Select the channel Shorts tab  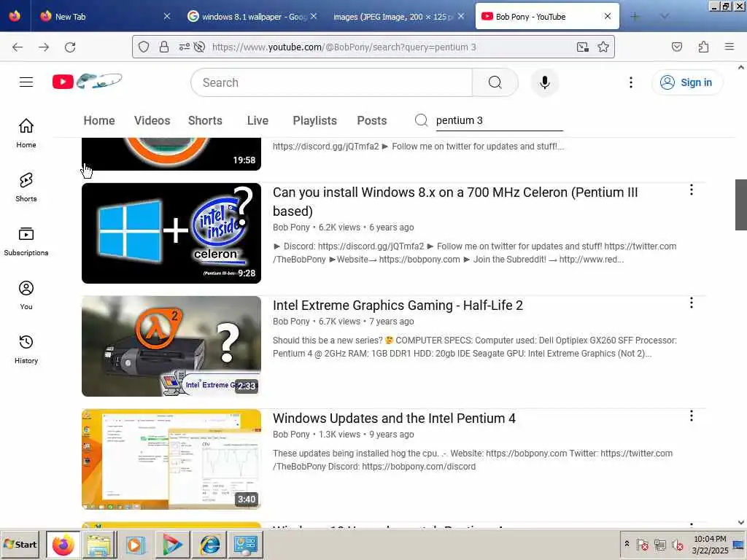[x=205, y=120]
